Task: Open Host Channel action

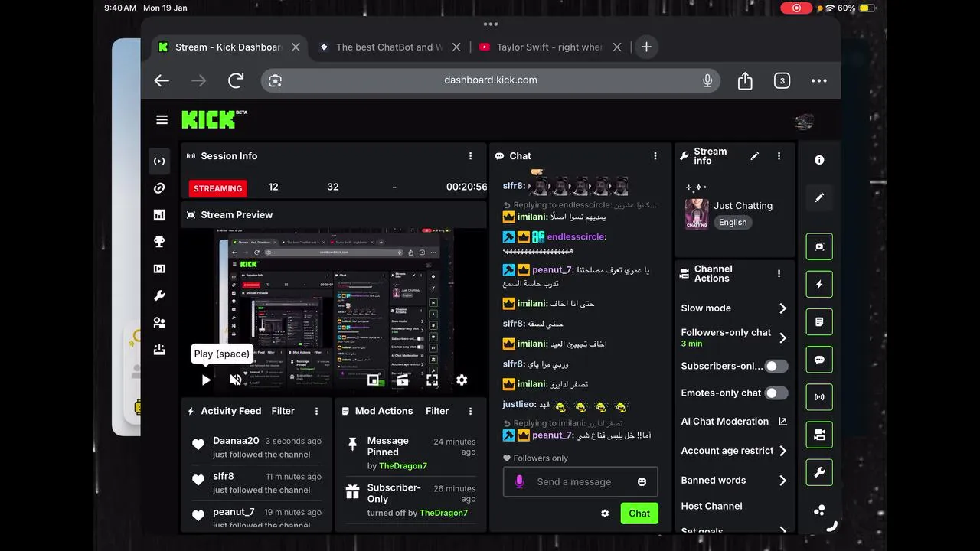Action: [x=712, y=506]
